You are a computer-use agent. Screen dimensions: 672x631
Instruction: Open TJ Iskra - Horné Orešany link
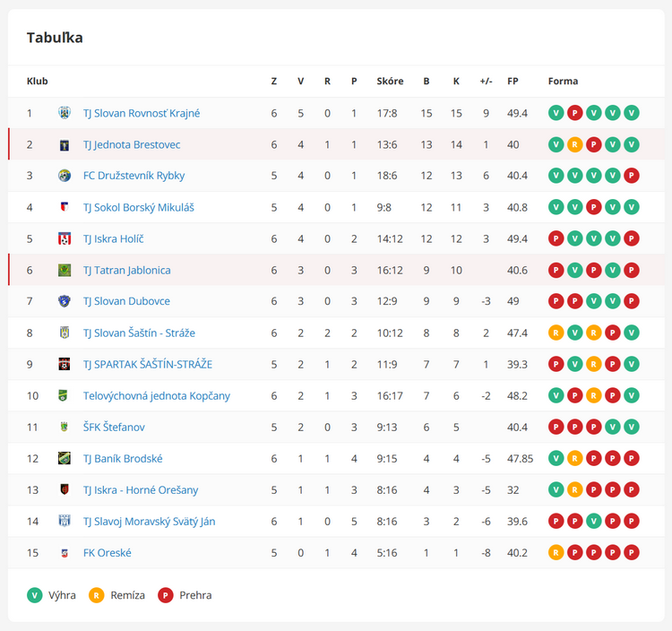141,490
